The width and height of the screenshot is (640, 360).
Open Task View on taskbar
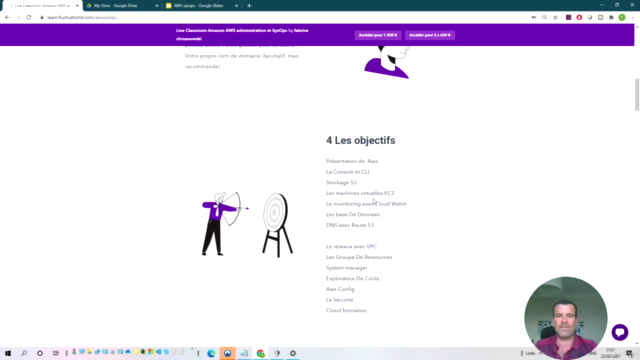pyautogui.click(x=56, y=353)
